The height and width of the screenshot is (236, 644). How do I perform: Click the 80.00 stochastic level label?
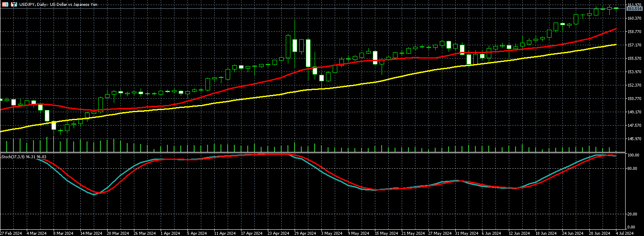(634, 169)
